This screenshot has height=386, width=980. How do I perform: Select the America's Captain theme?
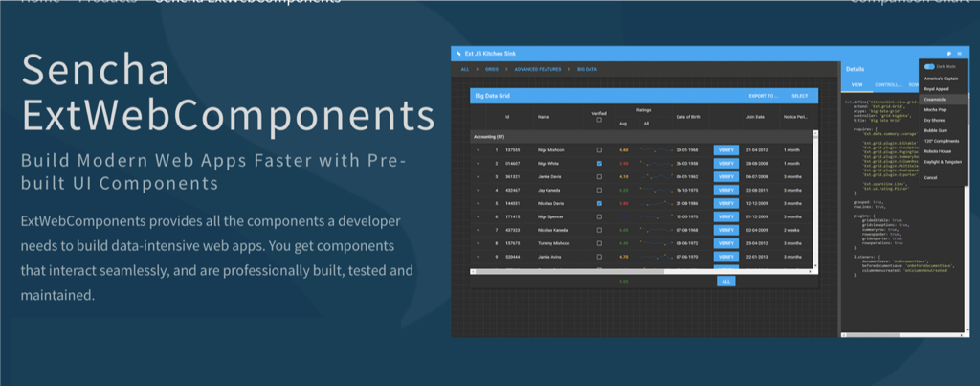[942, 79]
